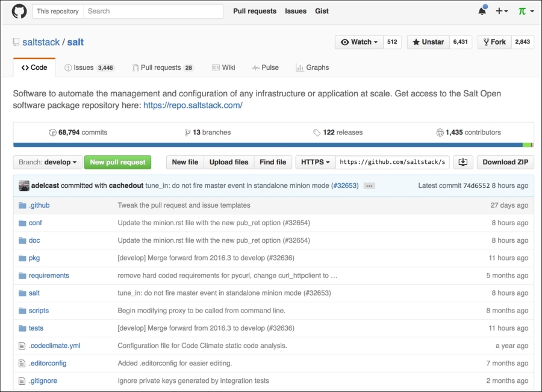This screenshot has width=542, height=392.
Task: Open commit 'Begin modifying proxy to be called'
Action: coord(202,311)
